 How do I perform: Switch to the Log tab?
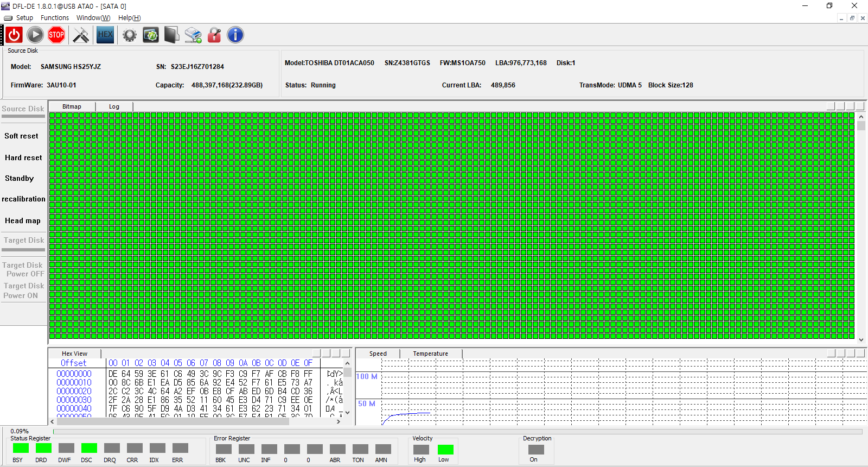click(114, 106)
